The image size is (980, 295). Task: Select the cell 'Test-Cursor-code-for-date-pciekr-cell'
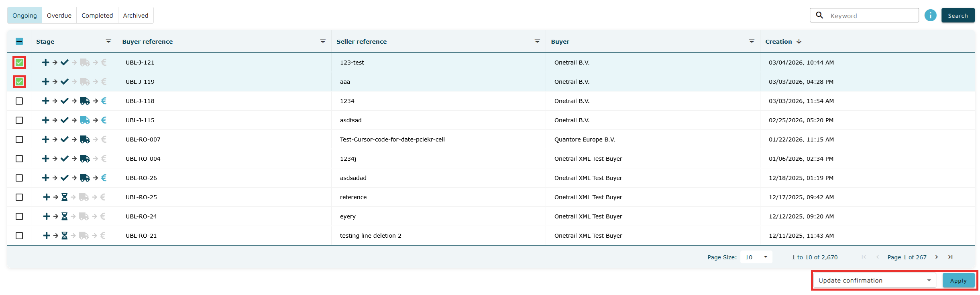[x=438, y=139]
